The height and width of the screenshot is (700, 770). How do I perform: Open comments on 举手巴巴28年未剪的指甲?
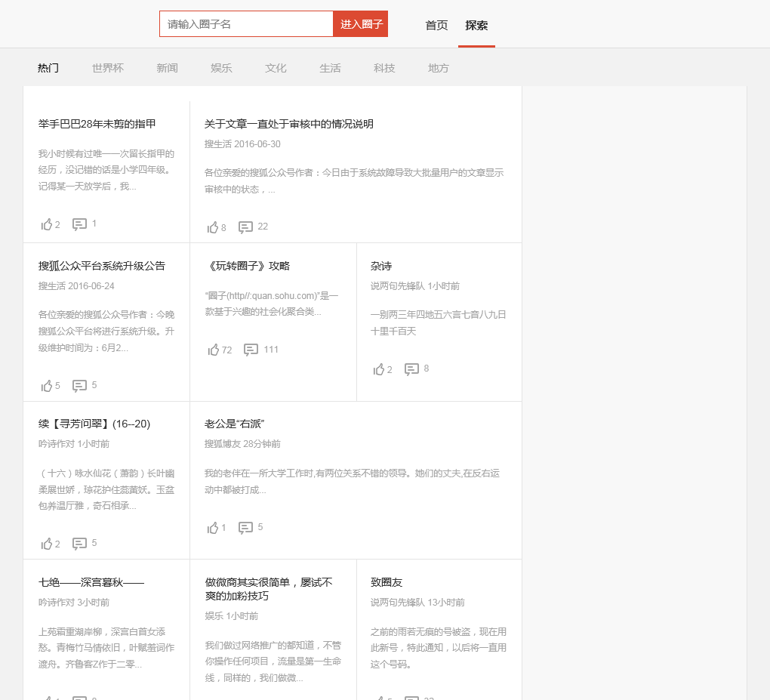[79, 224]
